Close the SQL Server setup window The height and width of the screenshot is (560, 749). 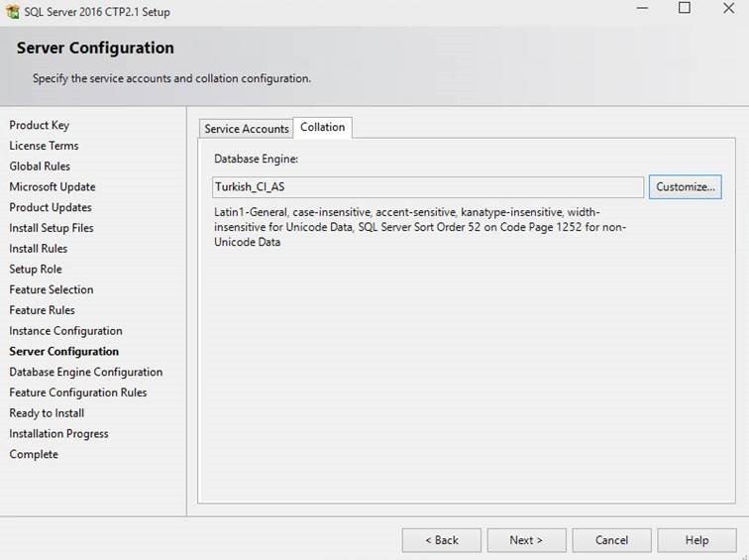[x=728, y=8]
